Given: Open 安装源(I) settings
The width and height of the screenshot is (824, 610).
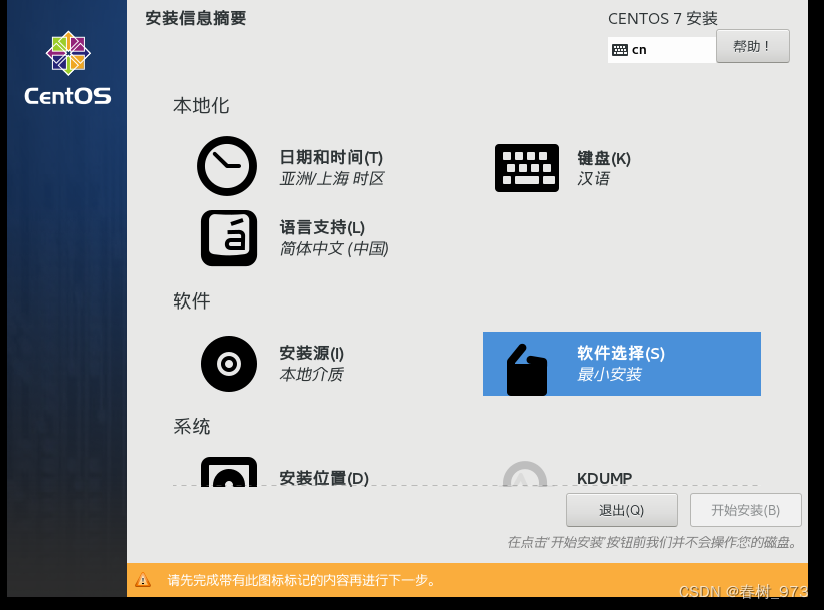Looking at the screenshot, I should (x=312, y=353).
